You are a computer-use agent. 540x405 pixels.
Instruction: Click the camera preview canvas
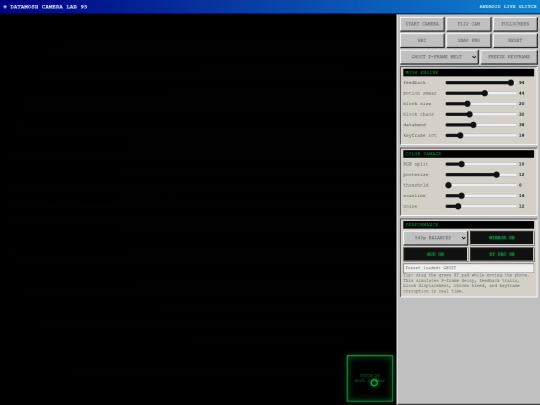click(x=198, y=209)
